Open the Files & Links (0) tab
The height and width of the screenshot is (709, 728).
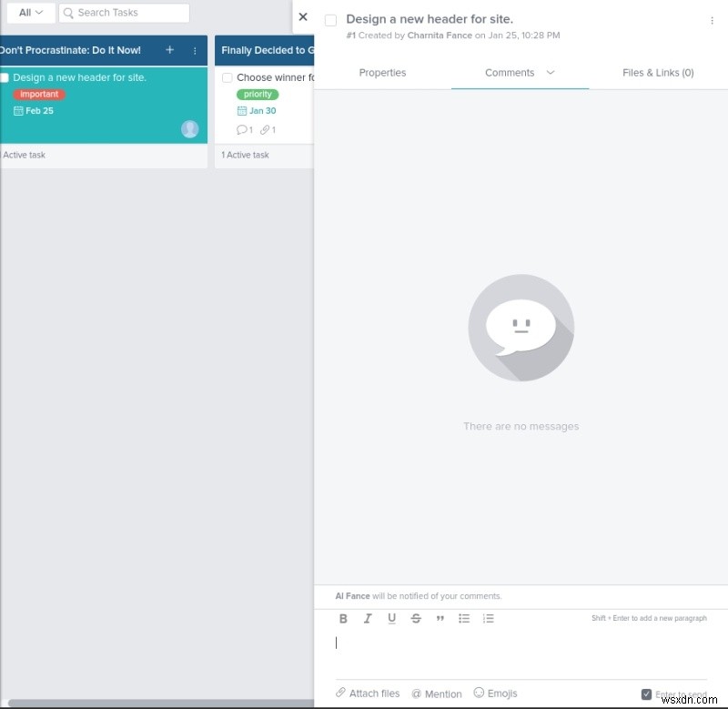(x=658, y=73)
